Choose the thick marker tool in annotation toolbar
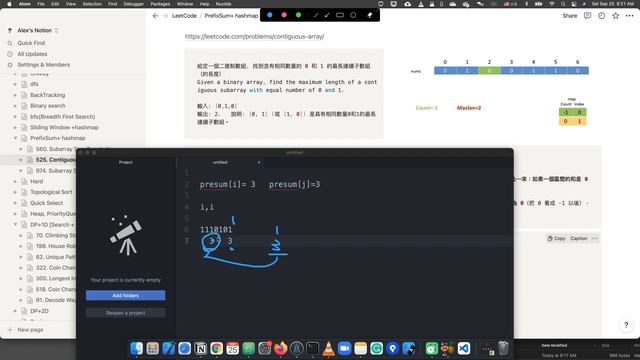 327,15
